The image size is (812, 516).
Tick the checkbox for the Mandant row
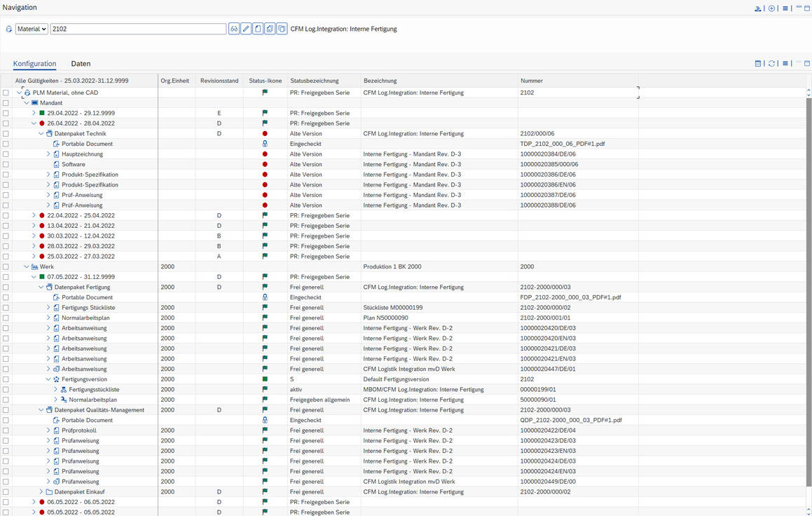tap(6, 102)
